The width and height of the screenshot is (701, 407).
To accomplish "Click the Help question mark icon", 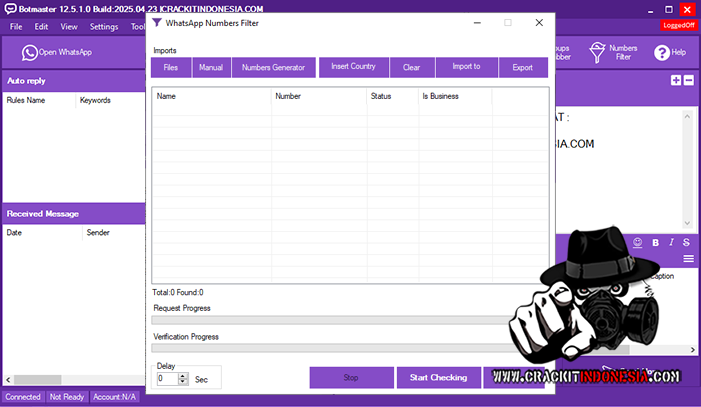I will point(662,52).
